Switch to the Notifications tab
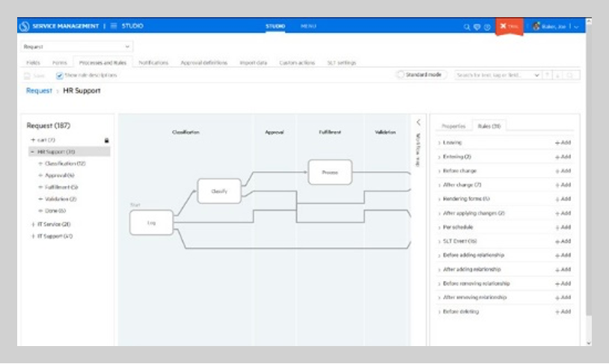This screenshot has height=364, width=609. [153, 63]
